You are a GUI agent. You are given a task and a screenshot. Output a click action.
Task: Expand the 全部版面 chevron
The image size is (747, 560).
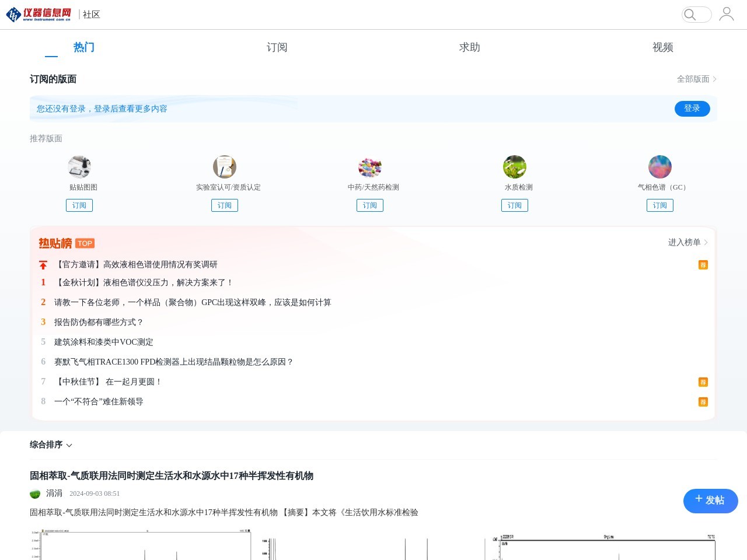click(714, 79)
